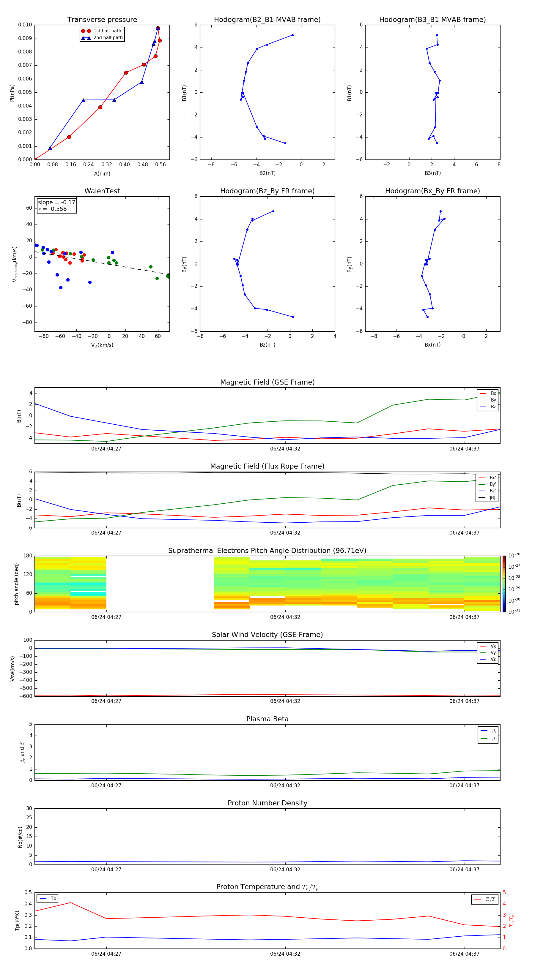Select the Bx' legend entry in Flux Rope plot
Image resolution: width=535 pixels, height=980 pixels.
point(487,478)
